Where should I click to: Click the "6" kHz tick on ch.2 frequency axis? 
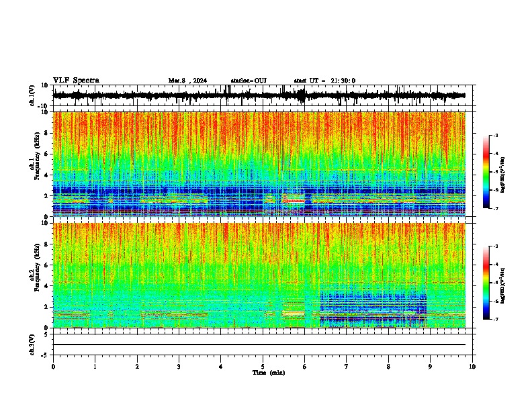pos(46,265)
